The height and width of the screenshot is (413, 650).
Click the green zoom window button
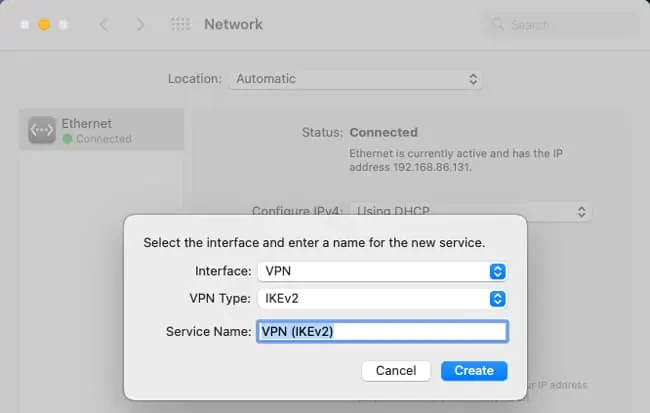[64, 24]
